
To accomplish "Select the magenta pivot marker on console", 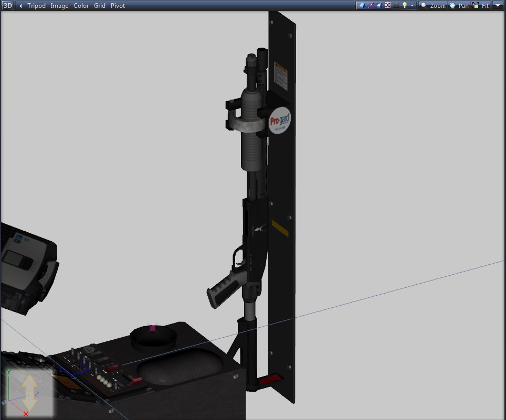I will pos(153,328).
